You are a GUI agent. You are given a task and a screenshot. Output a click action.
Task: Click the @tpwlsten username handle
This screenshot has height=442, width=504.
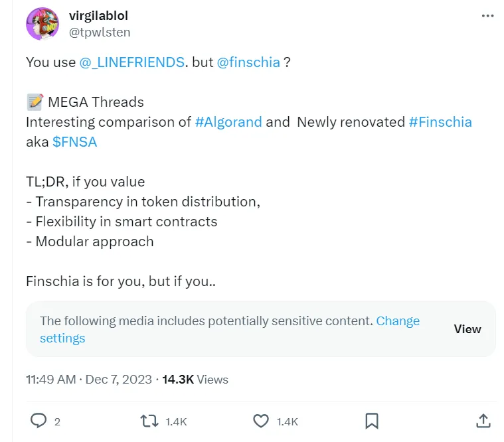[99, 32]
